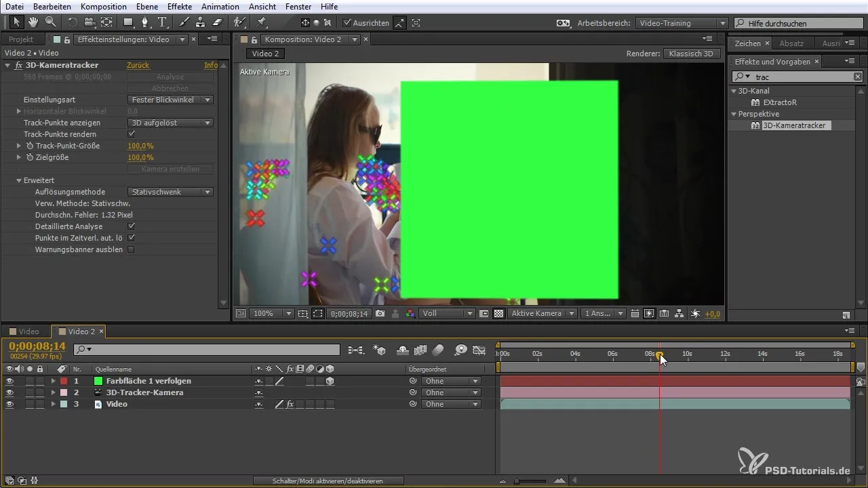Hide the Video layer

(x=9, y=404)
